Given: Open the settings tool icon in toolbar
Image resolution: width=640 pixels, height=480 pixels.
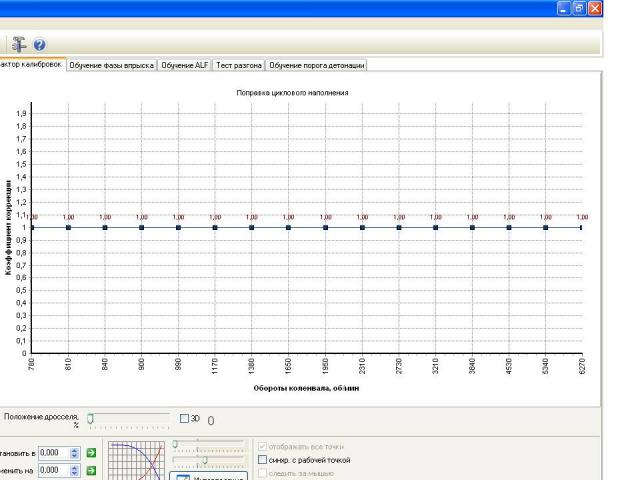Looking at the screenshot, I should 18,44.
